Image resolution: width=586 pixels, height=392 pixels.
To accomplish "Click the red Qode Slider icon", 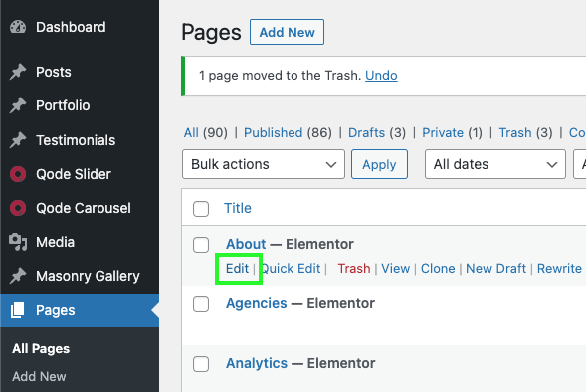I will [x=18, y=174].
